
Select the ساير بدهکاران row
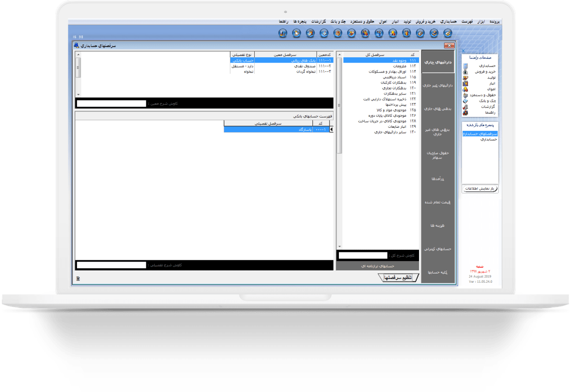(x=381, y=93)
